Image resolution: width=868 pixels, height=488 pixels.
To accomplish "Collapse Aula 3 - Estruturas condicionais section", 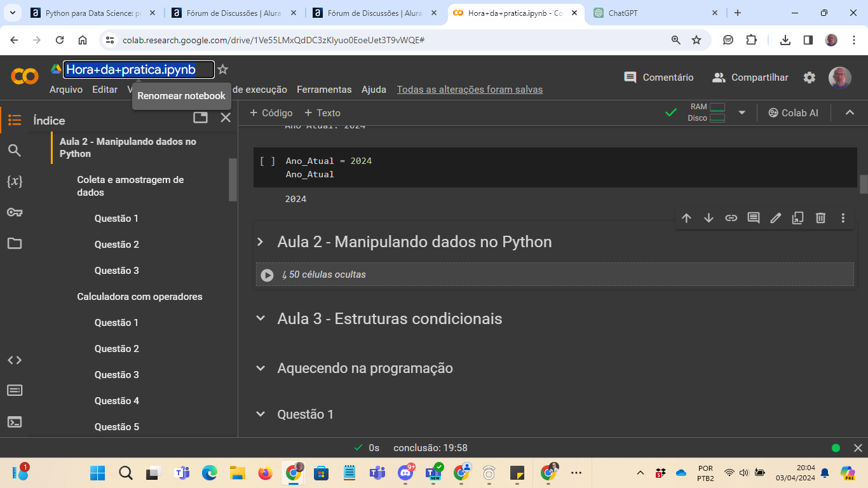I will point(261,318).
